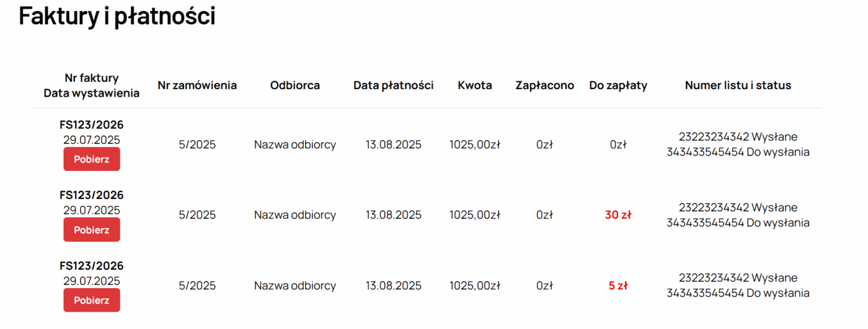Click the "Nr faktury" column header
This screenshot has height=329, width=868.
click(x=91, y=78)
